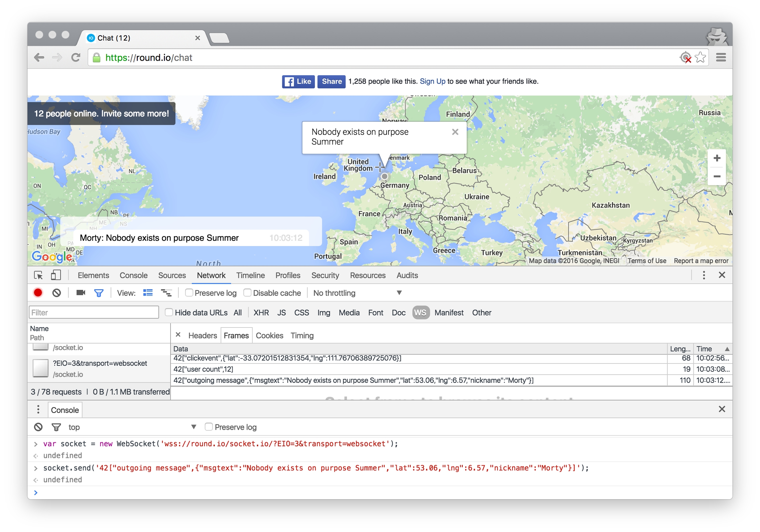
Task: Click into the network Filter text field
Action: pyautogui.click(x=94, y=313)
